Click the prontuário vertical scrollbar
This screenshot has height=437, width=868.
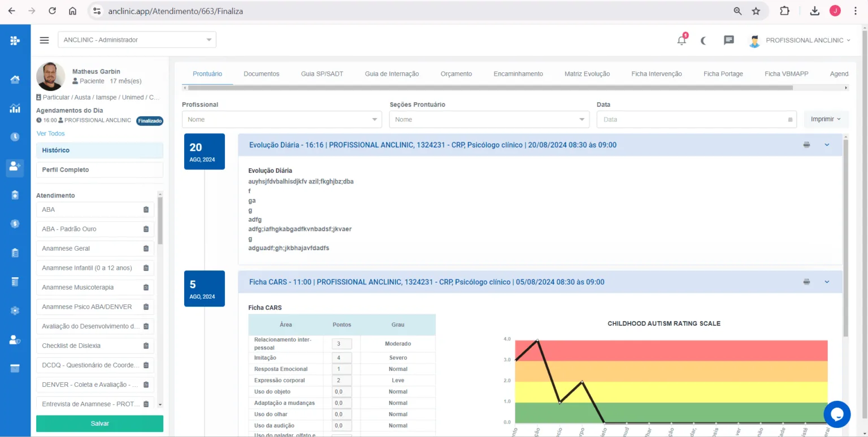tap(845, 237)
